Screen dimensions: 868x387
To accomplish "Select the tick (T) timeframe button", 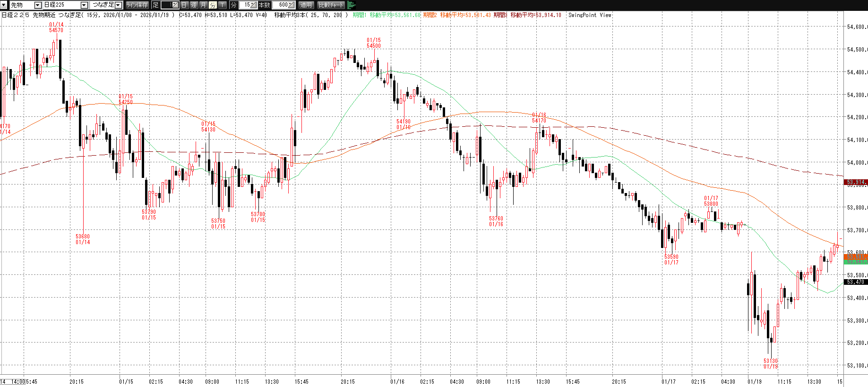I will (222, 5).
